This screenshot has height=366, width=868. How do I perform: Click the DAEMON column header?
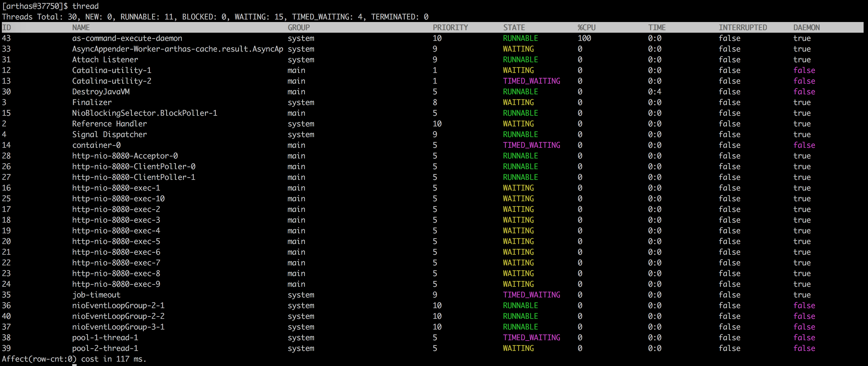806,27
